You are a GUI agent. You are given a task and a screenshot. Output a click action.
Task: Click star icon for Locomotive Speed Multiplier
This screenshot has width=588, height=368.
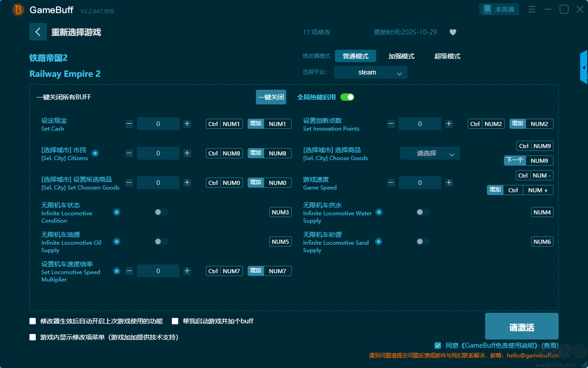[117, 271]
